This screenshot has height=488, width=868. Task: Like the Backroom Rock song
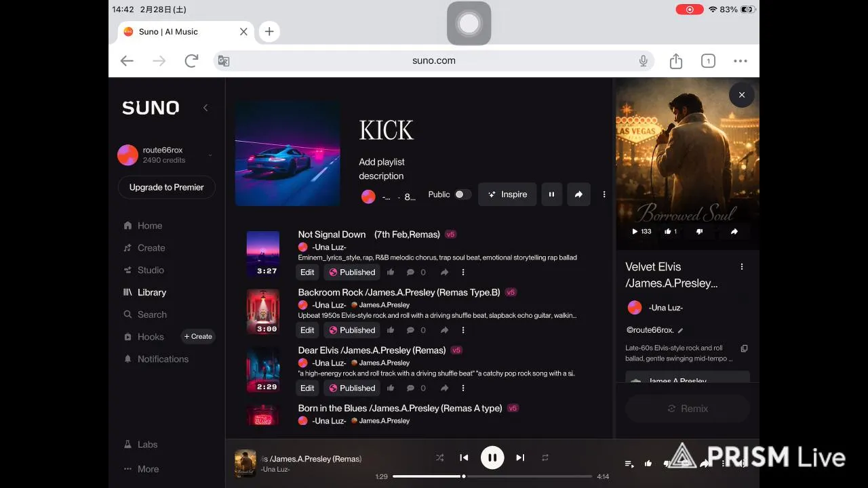coord(391,330)
